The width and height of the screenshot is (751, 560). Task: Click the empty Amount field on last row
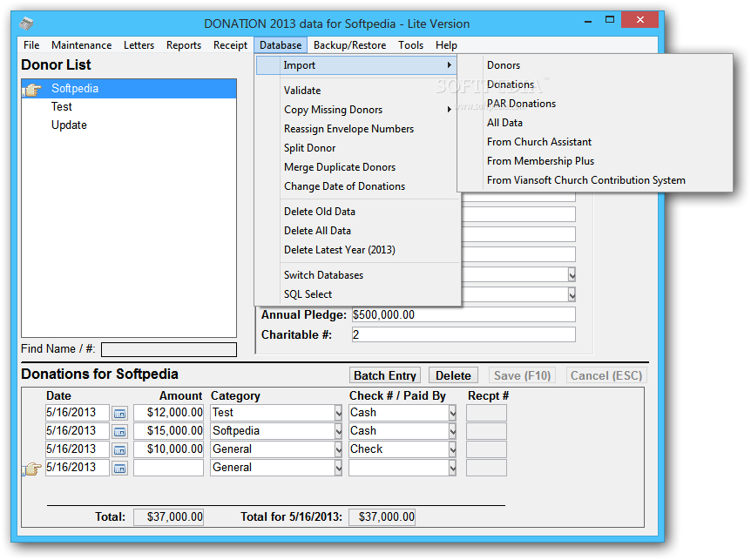pos(169,468)
